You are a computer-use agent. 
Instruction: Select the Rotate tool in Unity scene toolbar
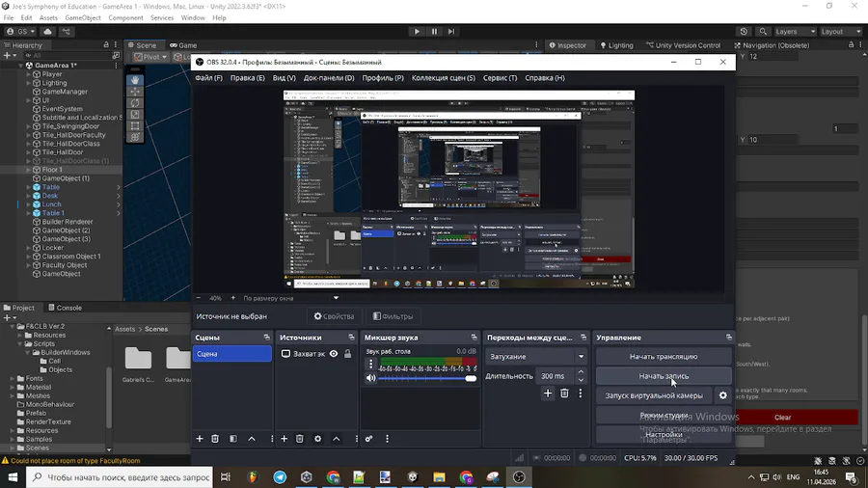pyautogui.click(x=135, y=103)
